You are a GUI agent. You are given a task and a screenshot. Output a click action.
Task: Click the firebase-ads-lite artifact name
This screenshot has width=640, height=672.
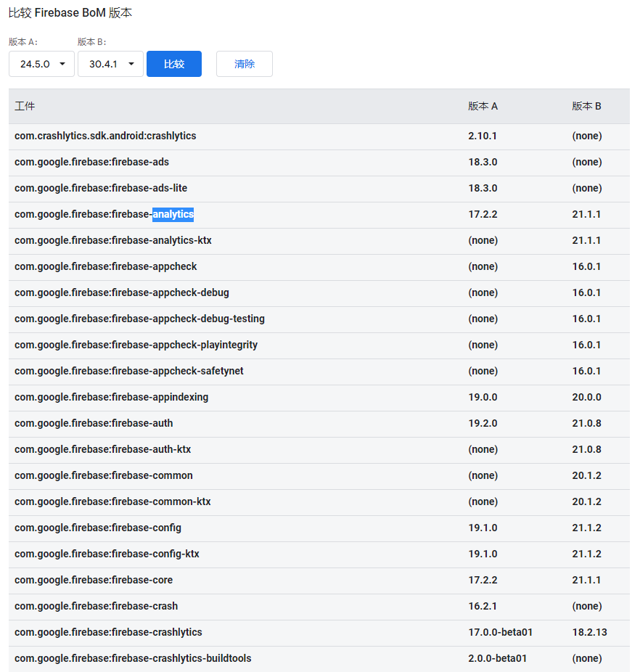point(101,188)
